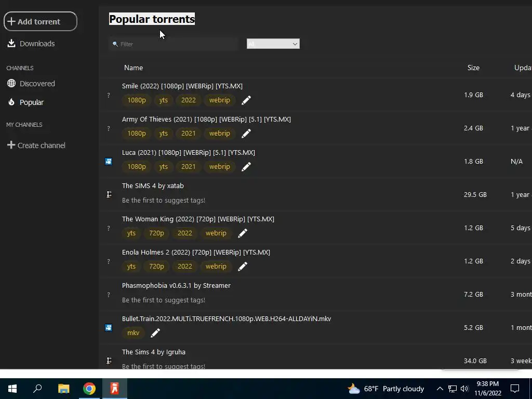Select The SIMS 4 by xatab
This screenshot has width=532, height=399.
tap(153, 185)
